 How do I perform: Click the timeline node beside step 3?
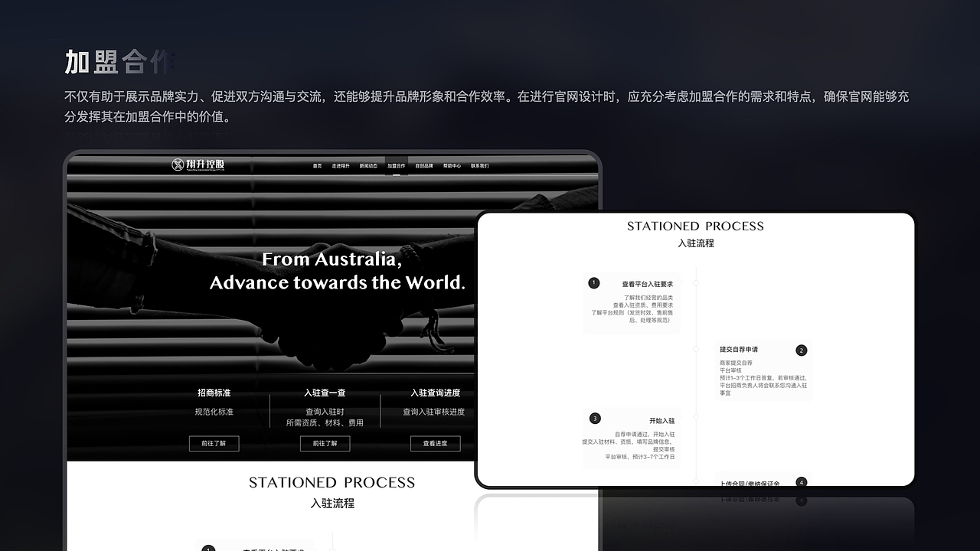pos(696,418)
